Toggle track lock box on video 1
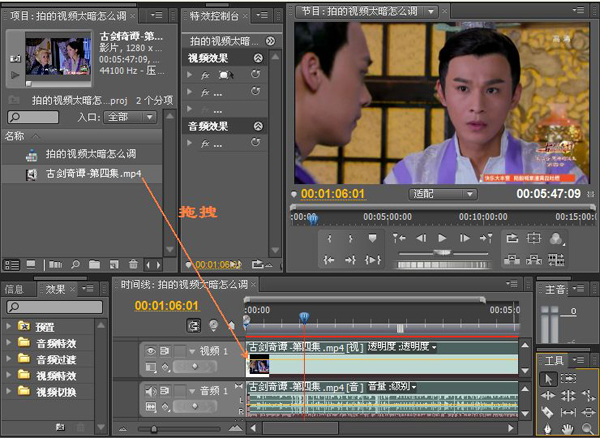Image resolution: width=600 pixels, height=438 pixels. coord(179,351)
